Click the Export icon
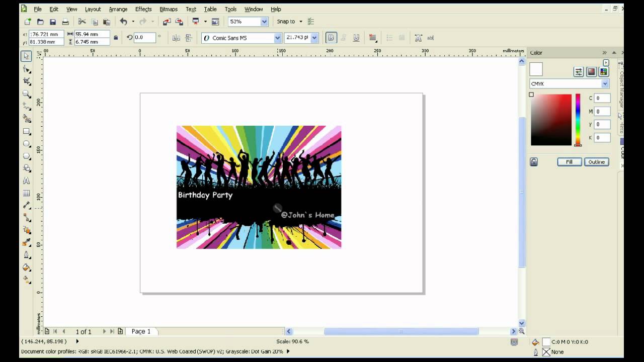Image resolution: width=644 pixels, height=362 pixels. coord(179,22)
